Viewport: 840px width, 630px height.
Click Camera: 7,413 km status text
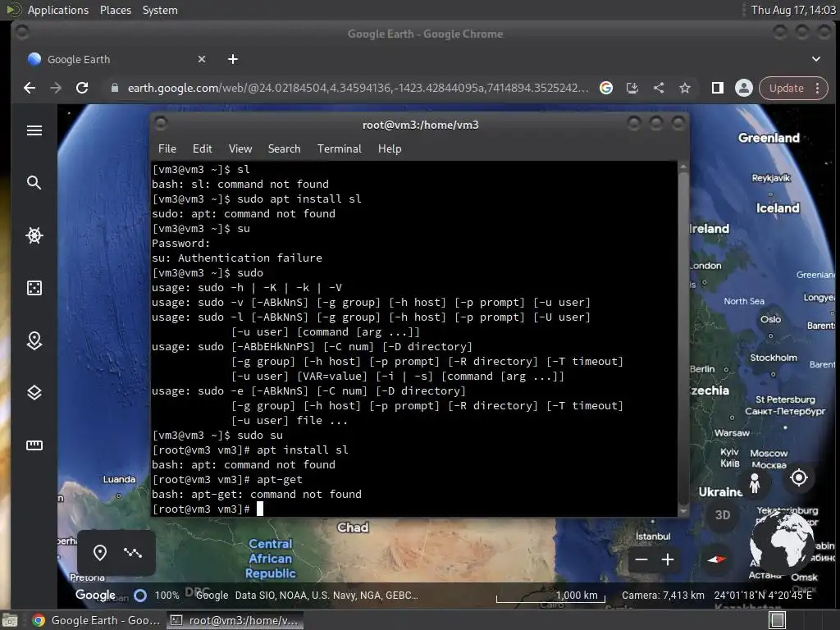[663, 596]
